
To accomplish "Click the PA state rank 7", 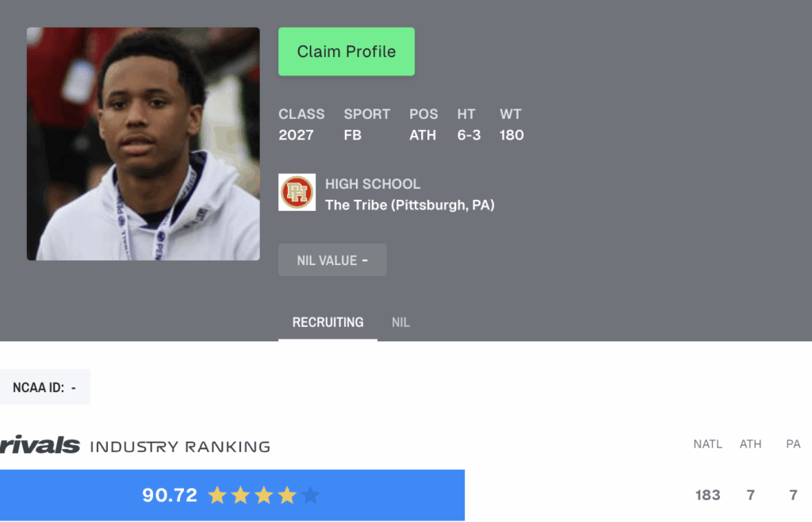I will pyautogui.click(x=793, y=496).
